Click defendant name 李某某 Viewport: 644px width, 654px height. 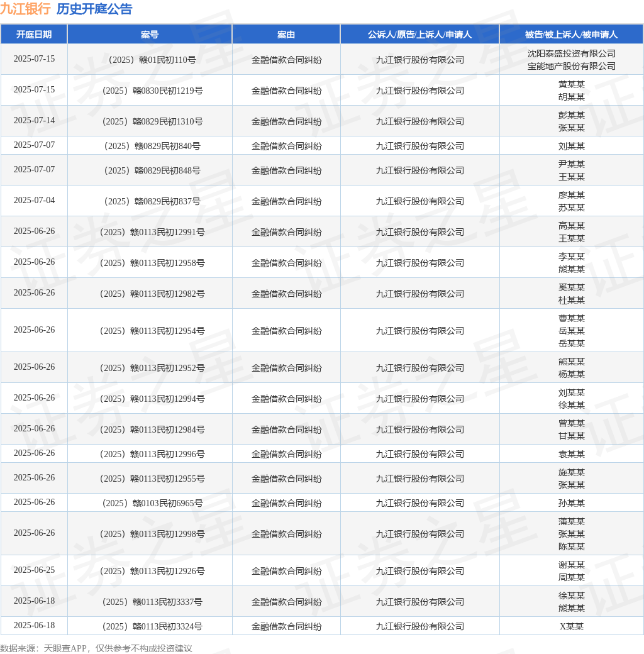pyautogui.click(x=572, y=257)
